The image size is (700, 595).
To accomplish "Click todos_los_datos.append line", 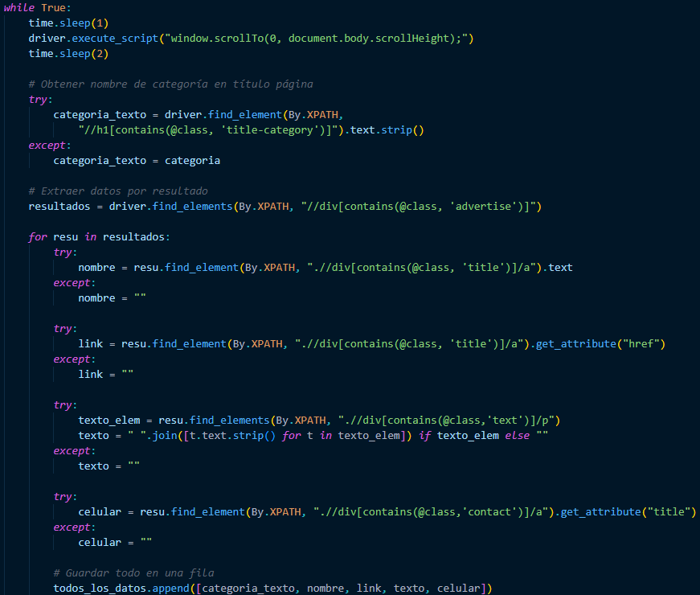I will pyautogui.click(x=272, y=589).
